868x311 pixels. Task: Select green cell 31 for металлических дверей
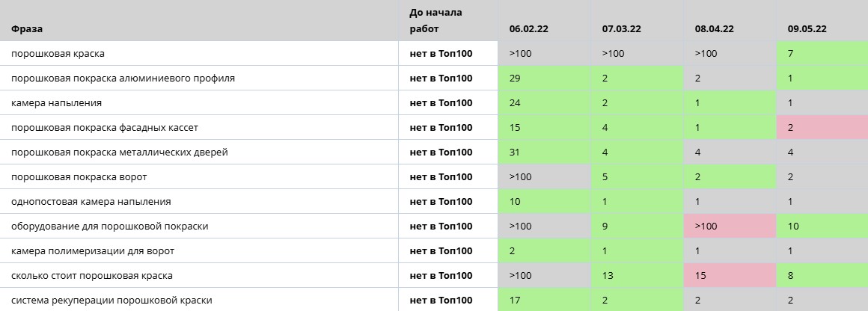click(x=544, y=153)
